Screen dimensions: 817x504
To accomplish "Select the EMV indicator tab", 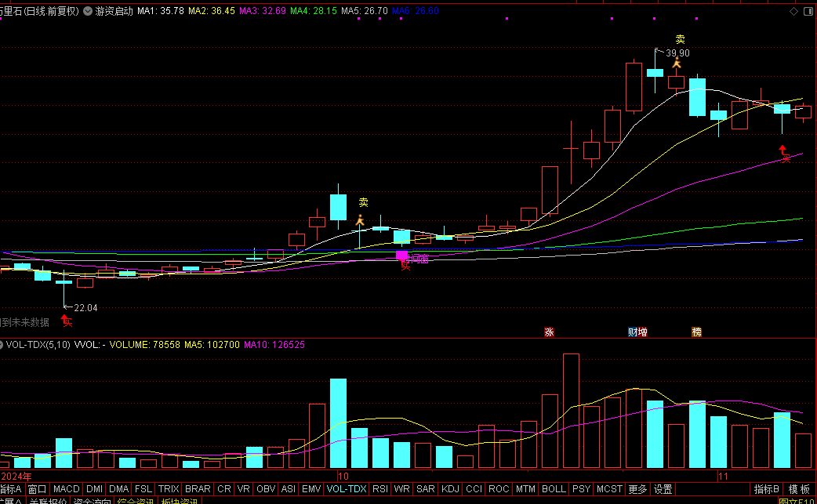I will pos(311,489).
